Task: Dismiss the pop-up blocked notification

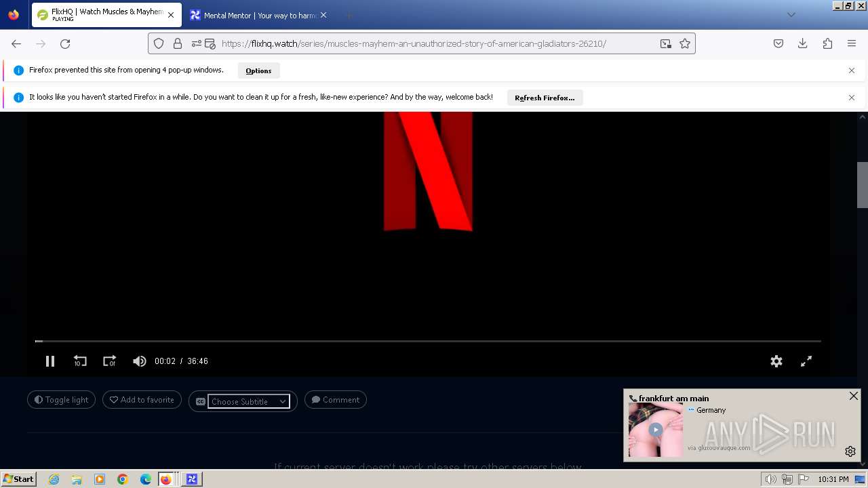Action: pos(852,70)
